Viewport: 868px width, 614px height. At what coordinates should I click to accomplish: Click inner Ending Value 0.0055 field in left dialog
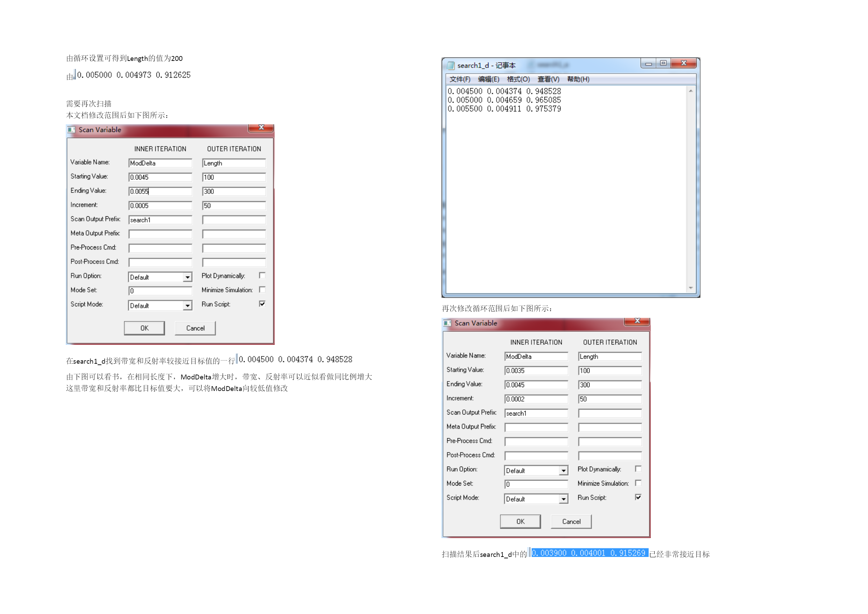tap(160, 191)
